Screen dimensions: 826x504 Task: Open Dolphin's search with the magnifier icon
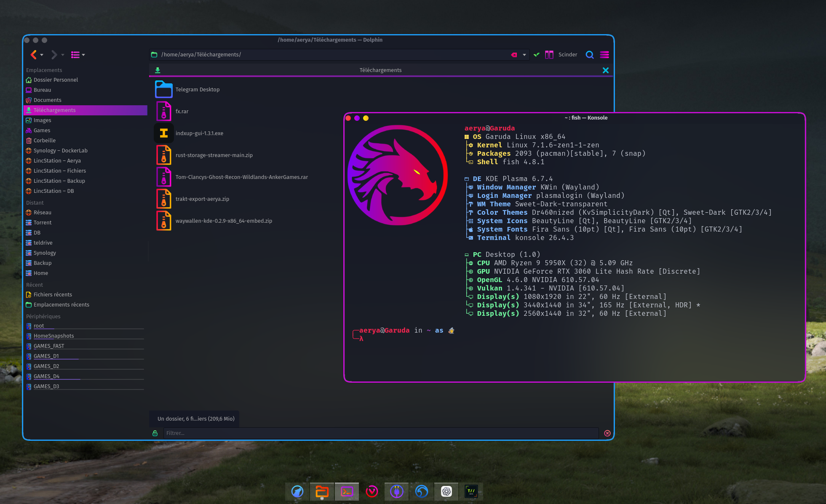[x=590, y=55]
